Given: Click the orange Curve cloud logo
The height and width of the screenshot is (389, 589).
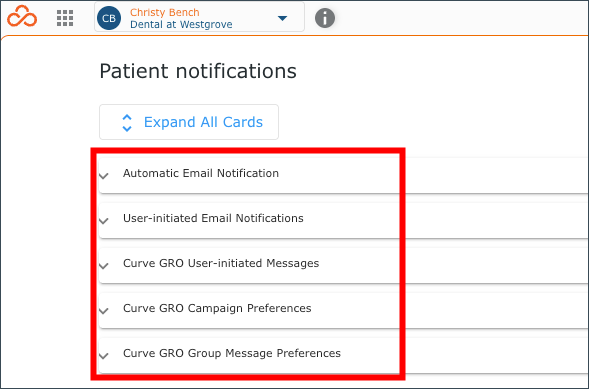Looking at the screenshot, I should click(x=22, y=16).
